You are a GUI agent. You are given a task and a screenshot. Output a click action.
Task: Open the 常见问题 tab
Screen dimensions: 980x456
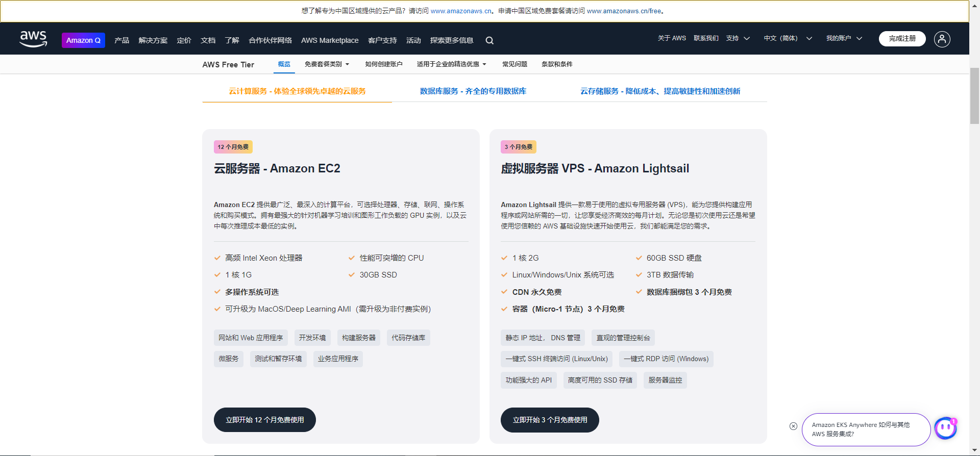point(514,64)
